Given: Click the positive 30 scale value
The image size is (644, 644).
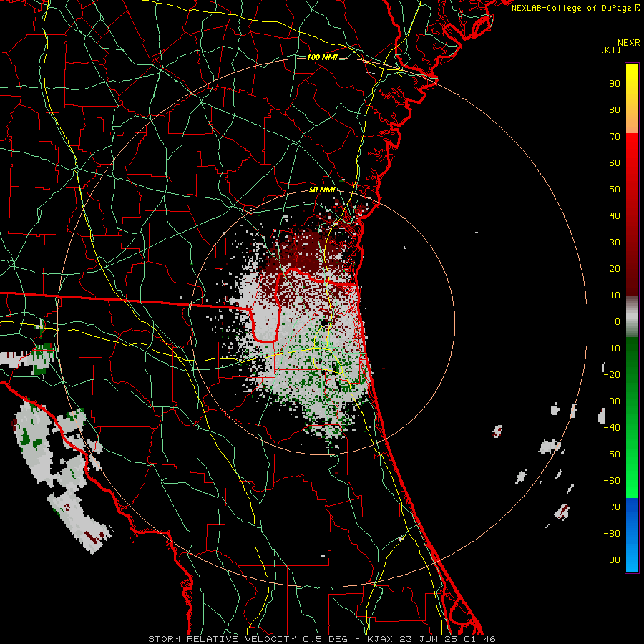Looking at the screenshot, I should click(x=615, y=243).
